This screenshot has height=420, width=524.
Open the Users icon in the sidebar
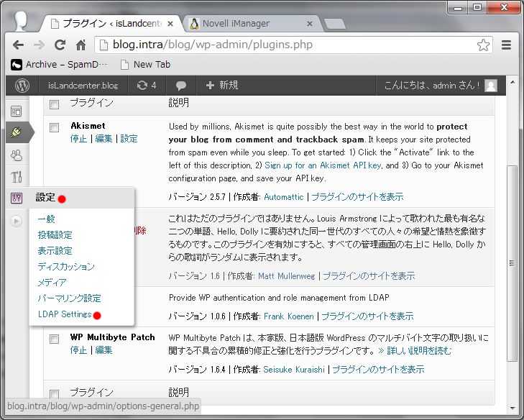pos(16,155)
